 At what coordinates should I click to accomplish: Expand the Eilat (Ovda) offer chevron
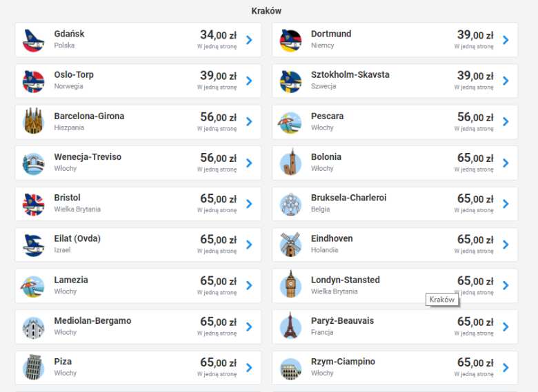point(249,245)
